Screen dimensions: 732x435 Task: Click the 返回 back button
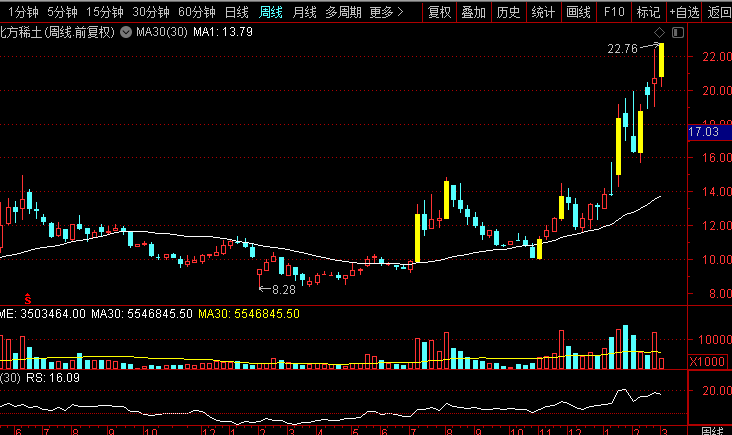pos(719,12)
